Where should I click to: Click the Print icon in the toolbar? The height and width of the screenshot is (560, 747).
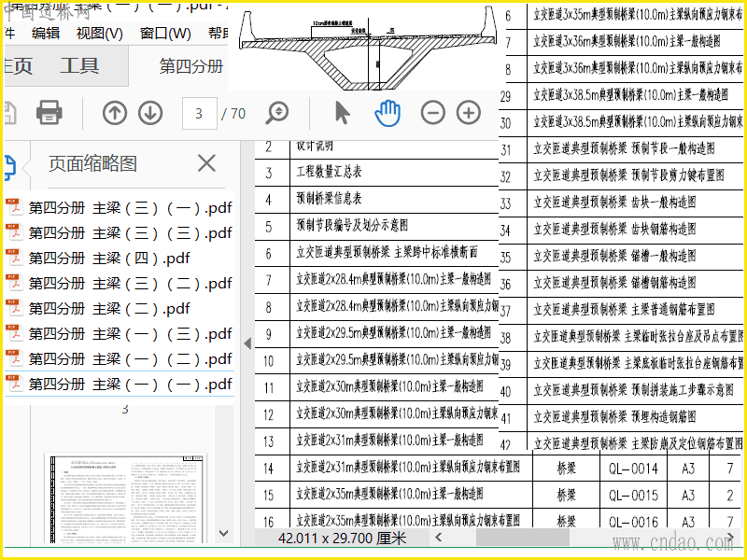pos(49,113)
